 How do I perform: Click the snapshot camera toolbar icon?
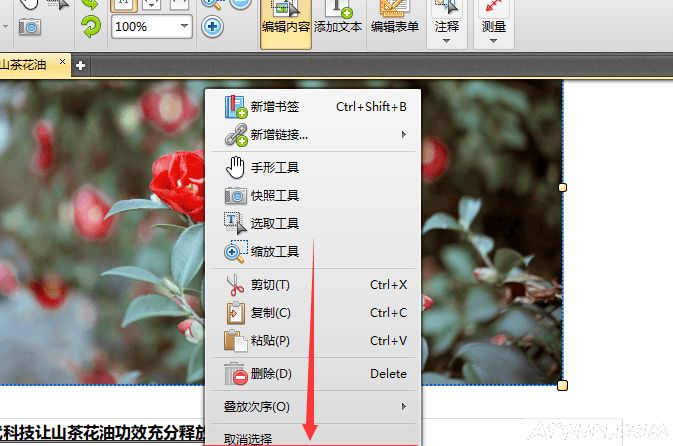[30, 27]
